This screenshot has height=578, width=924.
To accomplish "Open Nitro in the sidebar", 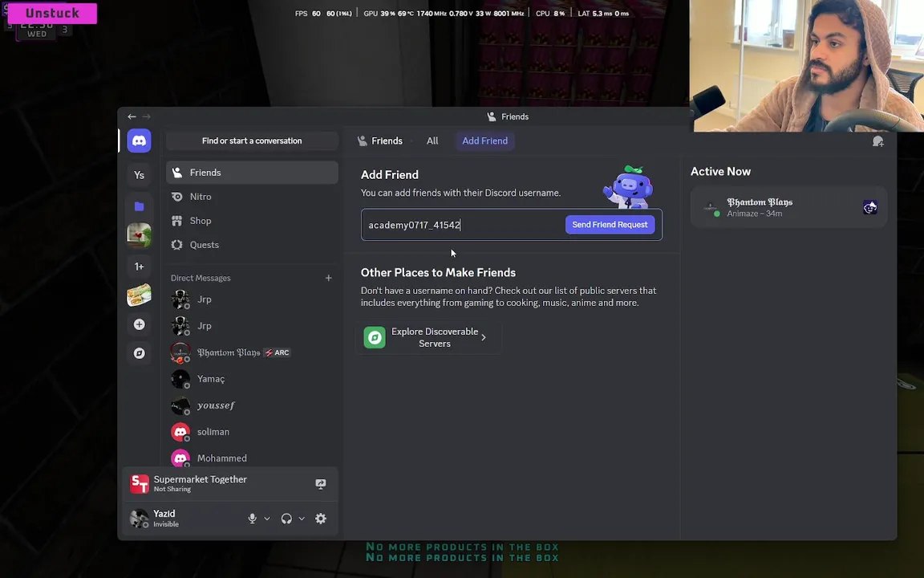I will tap(252, 197).
